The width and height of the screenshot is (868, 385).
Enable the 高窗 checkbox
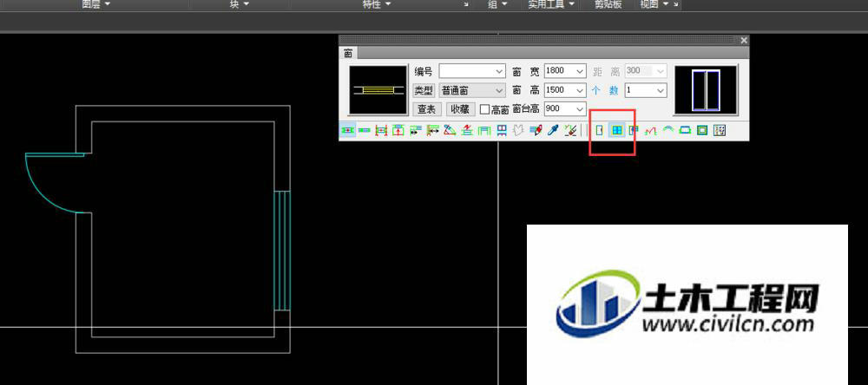(x=485, y=109)
